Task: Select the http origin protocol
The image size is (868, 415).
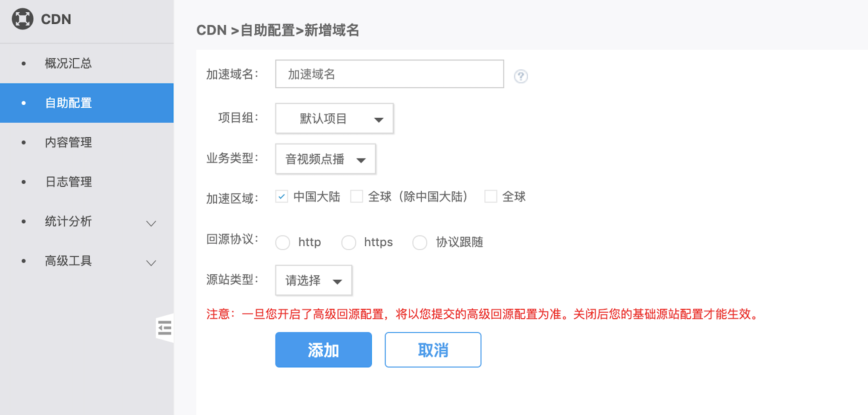Action: click(283, 242)
